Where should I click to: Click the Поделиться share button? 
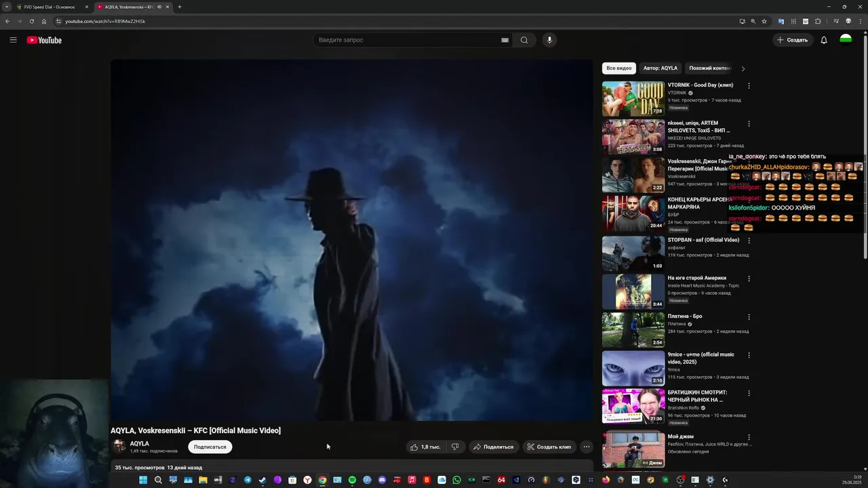[x=493, y=447]
